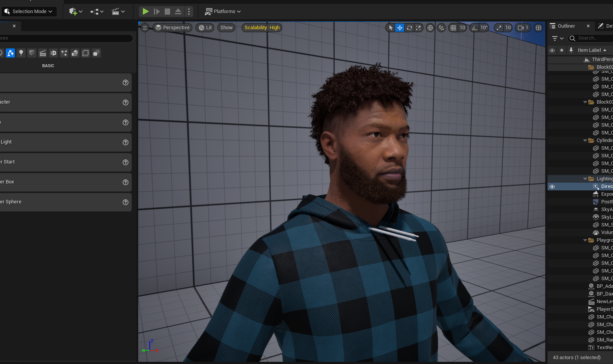
Task: Toggle rotation snapping angle icon
Action: pos(474,28)
